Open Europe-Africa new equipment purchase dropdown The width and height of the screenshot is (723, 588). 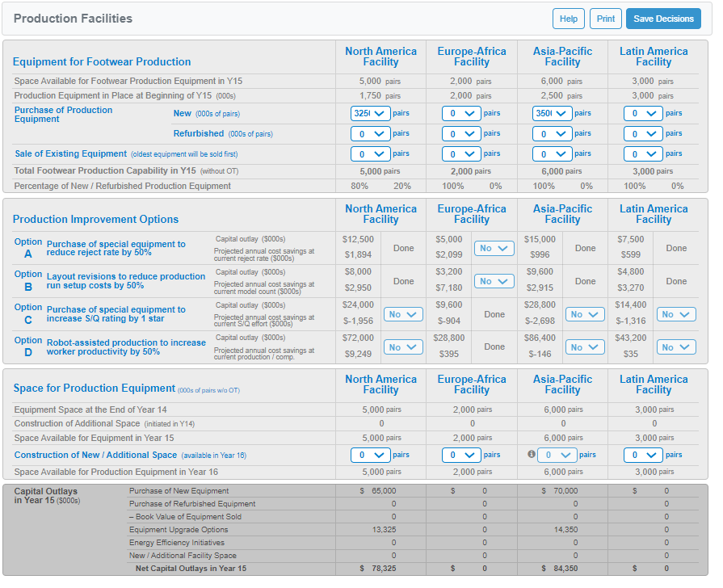click(461, 114)
